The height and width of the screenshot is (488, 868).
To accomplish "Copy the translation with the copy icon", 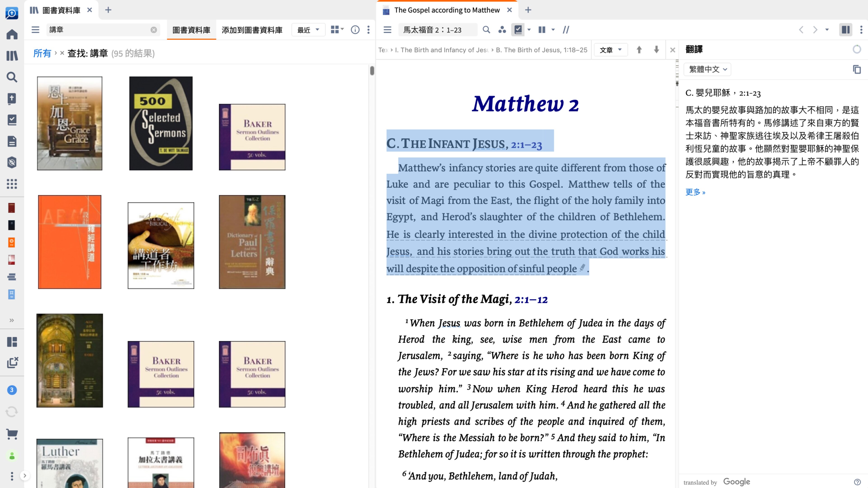I will tap(856, 69).
